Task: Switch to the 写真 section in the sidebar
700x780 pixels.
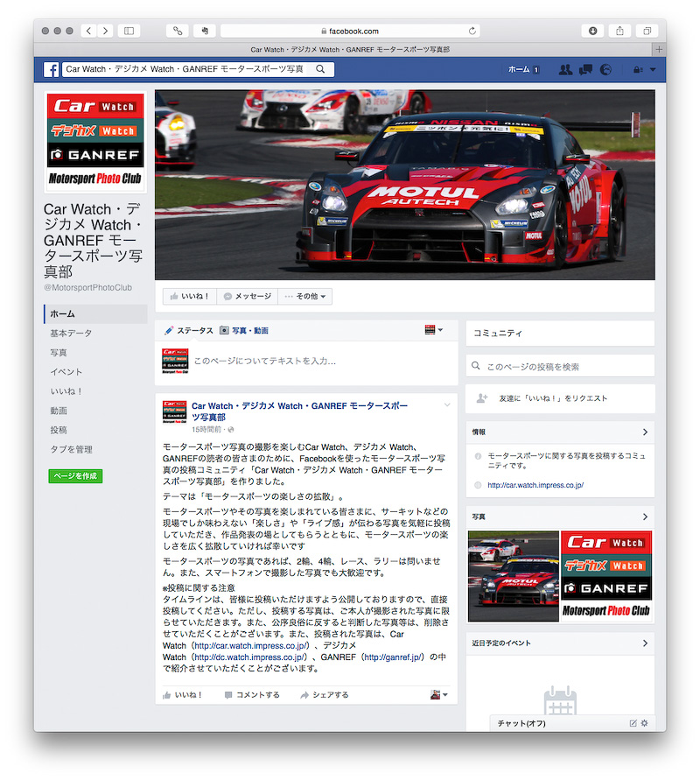Action: coord(58,352)
